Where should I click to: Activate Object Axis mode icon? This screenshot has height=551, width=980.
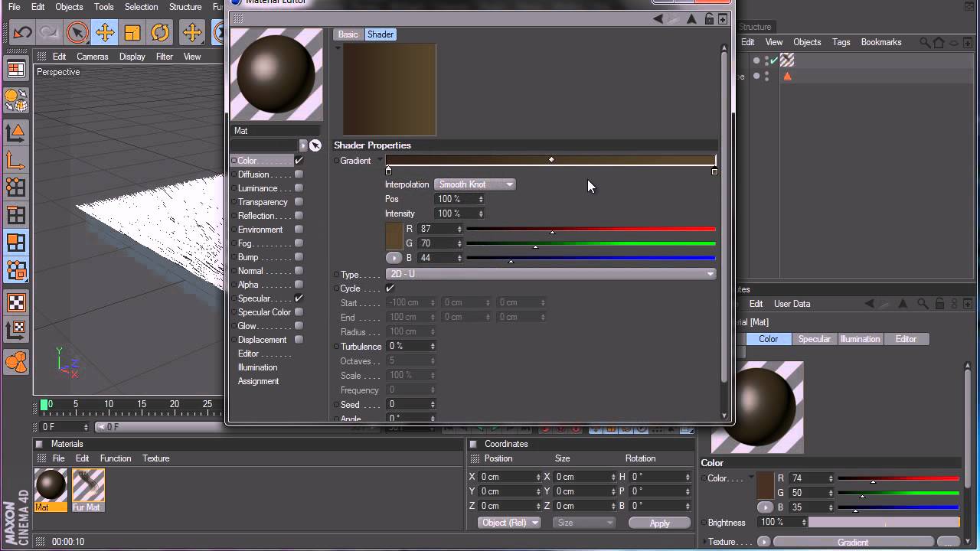(16, 159)
